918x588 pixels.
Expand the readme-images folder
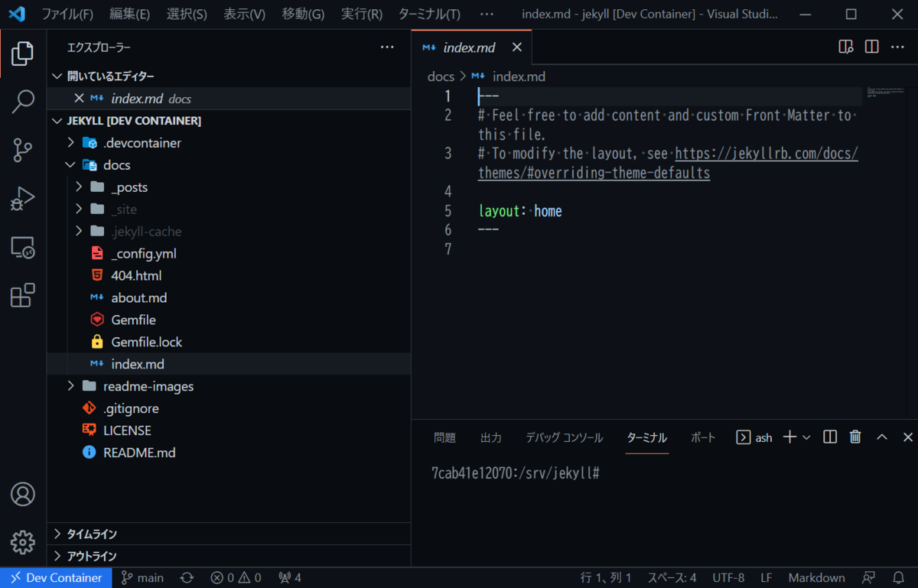(x=229, y=386)
